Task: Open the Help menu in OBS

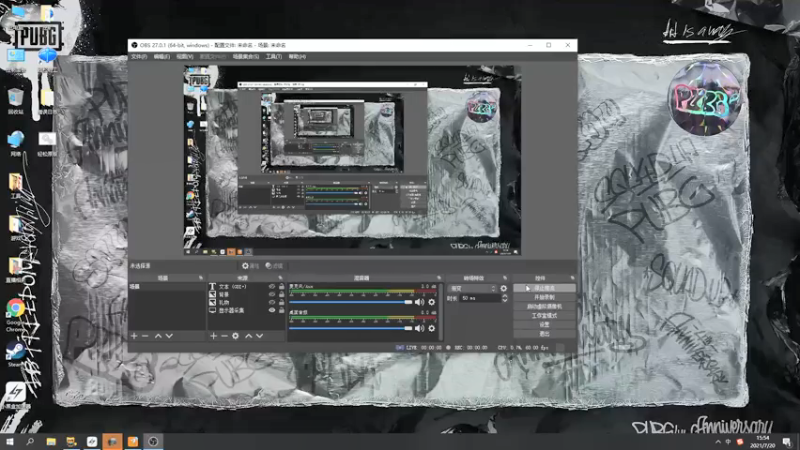Action: click(297, 57)
